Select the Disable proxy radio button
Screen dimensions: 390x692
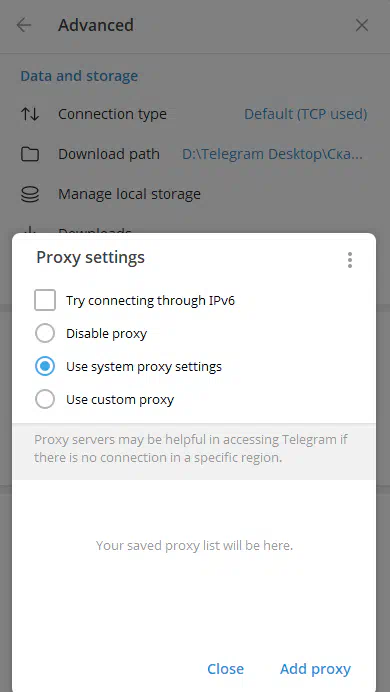point(45,333)
